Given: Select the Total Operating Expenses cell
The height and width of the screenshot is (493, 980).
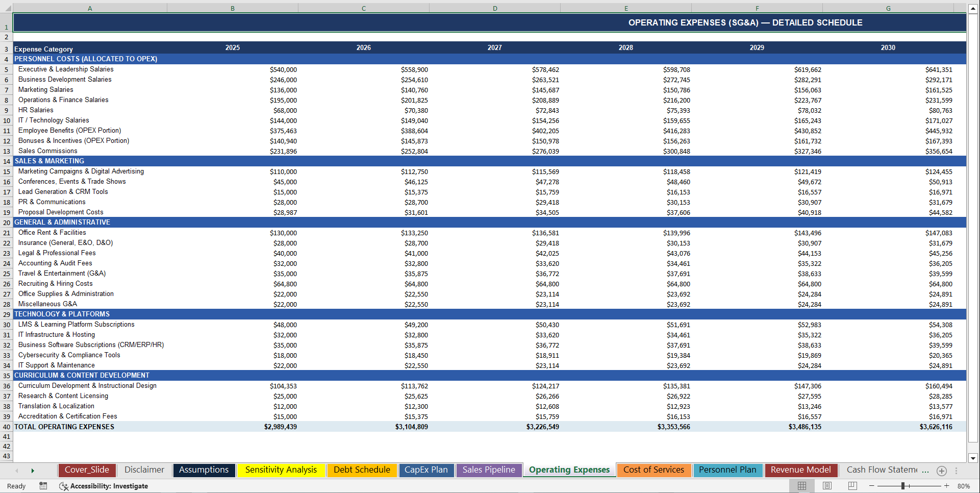Looking at the screenshot, I should 64,427.
